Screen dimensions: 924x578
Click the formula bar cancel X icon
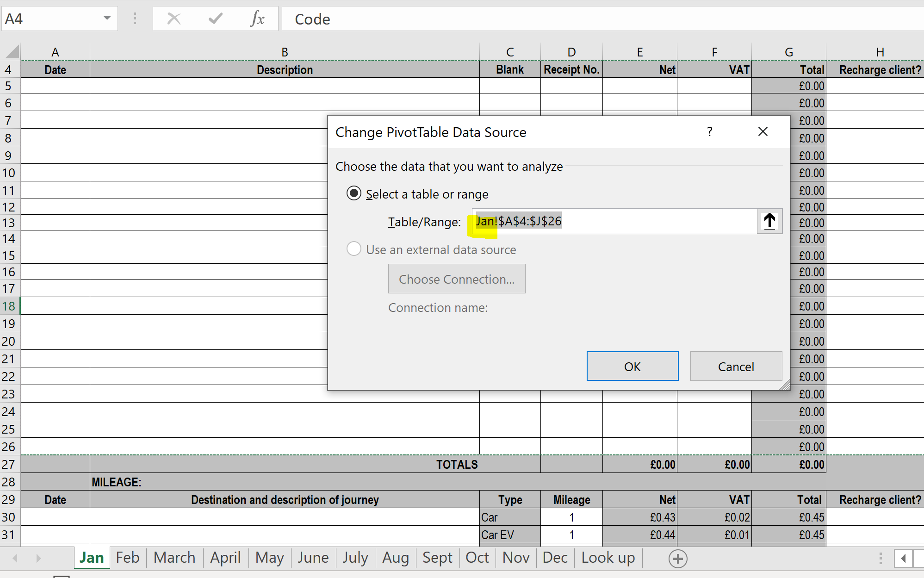coord(174,19)
